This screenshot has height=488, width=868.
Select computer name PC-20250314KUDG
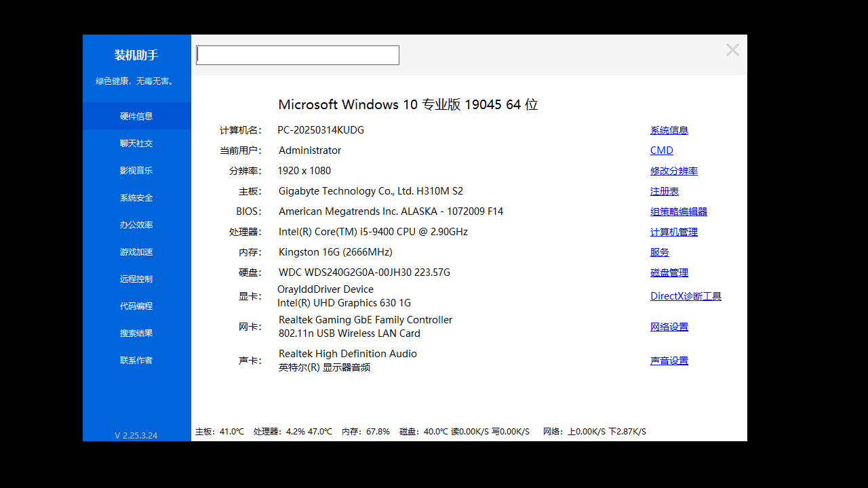tap(321, 130)
